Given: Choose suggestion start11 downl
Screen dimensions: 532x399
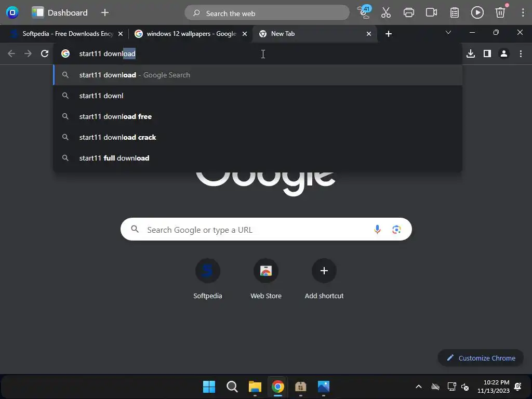Looking at the screenshot, I should tap(258, 96).
